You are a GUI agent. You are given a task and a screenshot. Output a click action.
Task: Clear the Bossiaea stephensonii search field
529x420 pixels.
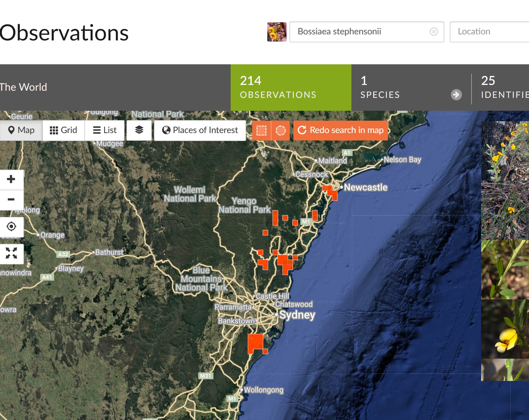(434, 32)
